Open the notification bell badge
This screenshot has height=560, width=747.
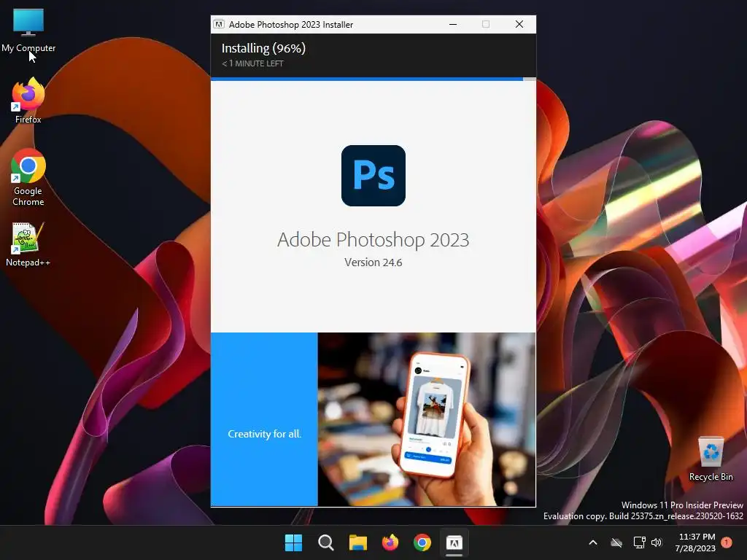[727, 542]
